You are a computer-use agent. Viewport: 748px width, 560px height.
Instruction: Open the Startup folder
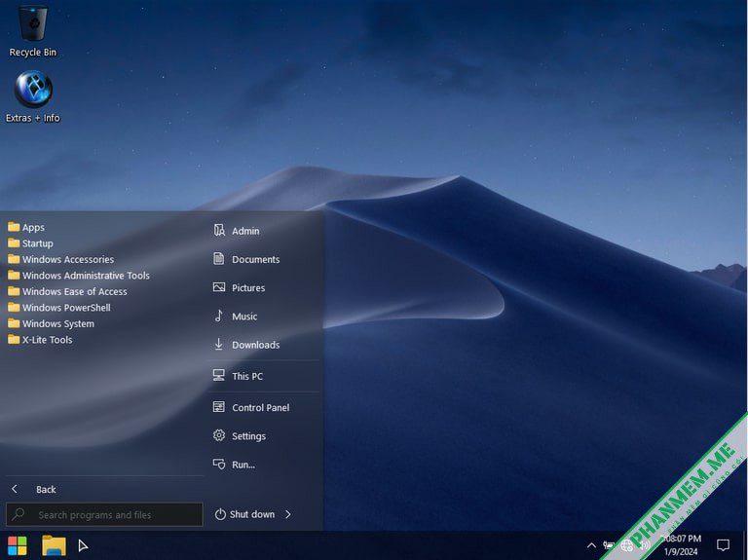pos(30,243)
